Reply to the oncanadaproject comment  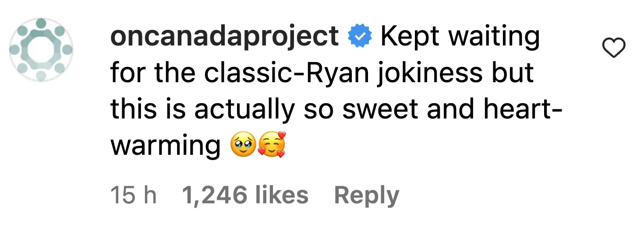tap(366, 195)
